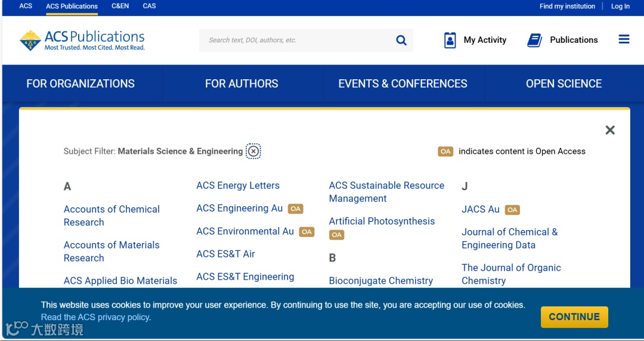Read the ACS privacy policy link
644x341 pixels.
click(95, 317)
